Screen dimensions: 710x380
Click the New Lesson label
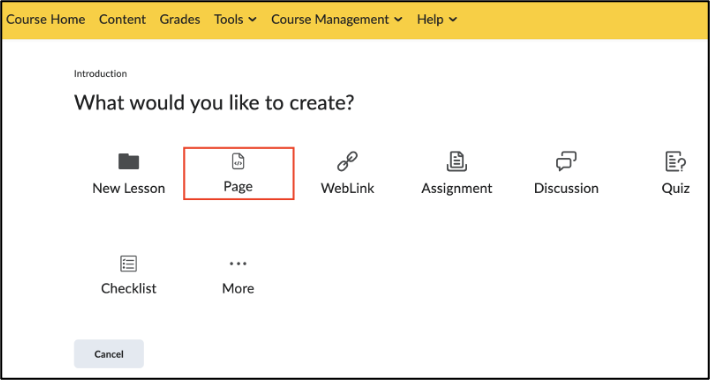pyautogui.click(x=129, y=188)
